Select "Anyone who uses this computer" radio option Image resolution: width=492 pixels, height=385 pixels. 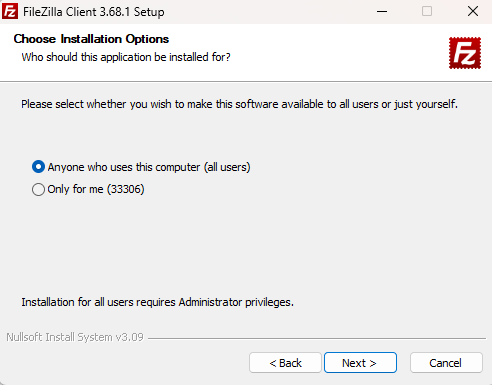point(141,167)
